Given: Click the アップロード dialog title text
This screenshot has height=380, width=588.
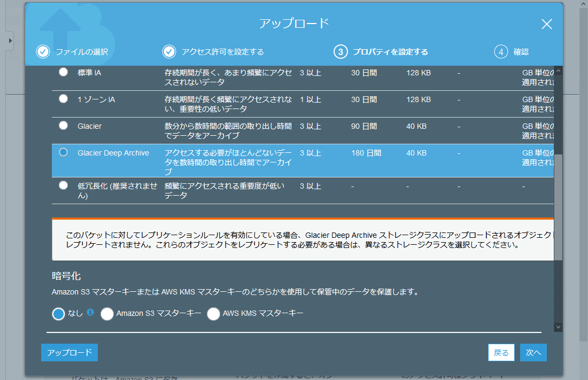Looking at the screenshot, I should coord(294,24).
